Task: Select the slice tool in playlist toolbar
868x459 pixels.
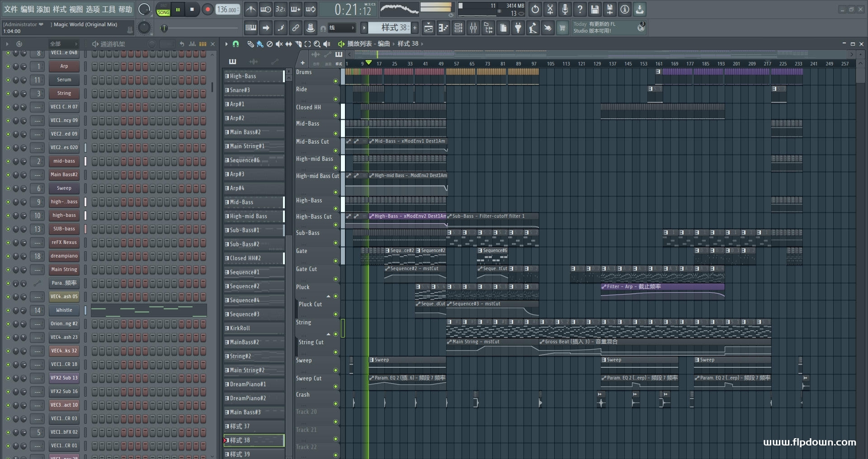Action: click(298, 44)
